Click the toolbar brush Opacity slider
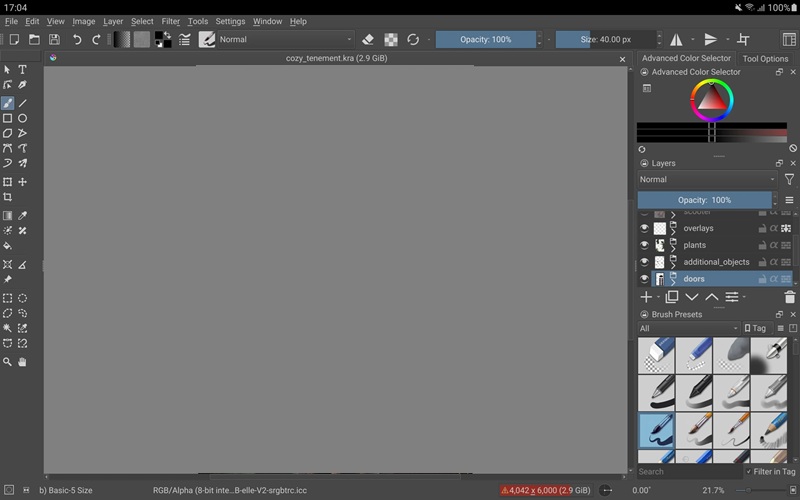The height and width of the screenshot is (500, 800). [x=485, y=40]
